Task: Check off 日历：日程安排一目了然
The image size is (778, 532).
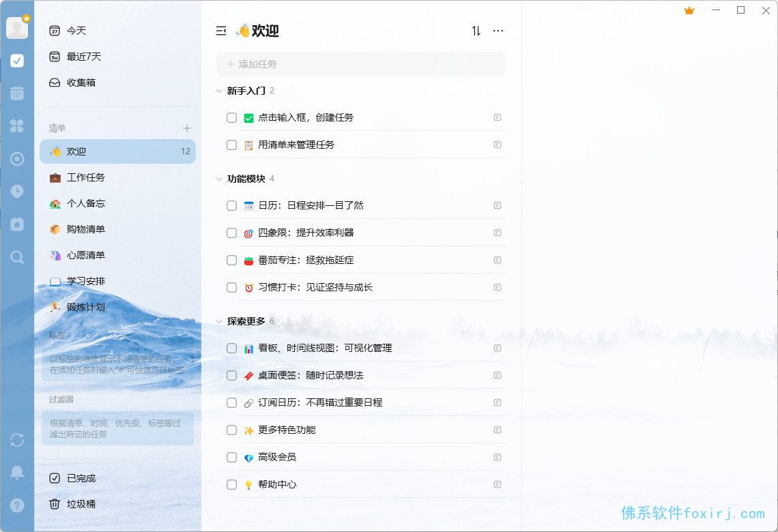Action: click(232, 205)
